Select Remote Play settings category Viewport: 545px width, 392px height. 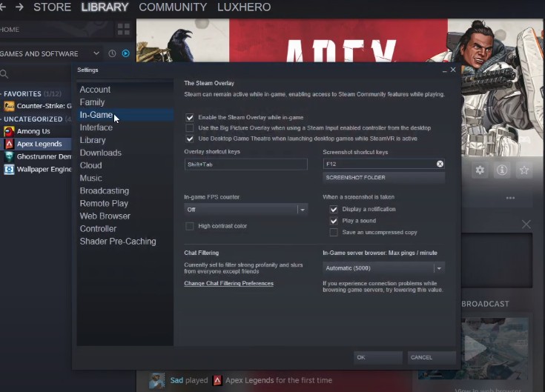(x=125, y=204)
